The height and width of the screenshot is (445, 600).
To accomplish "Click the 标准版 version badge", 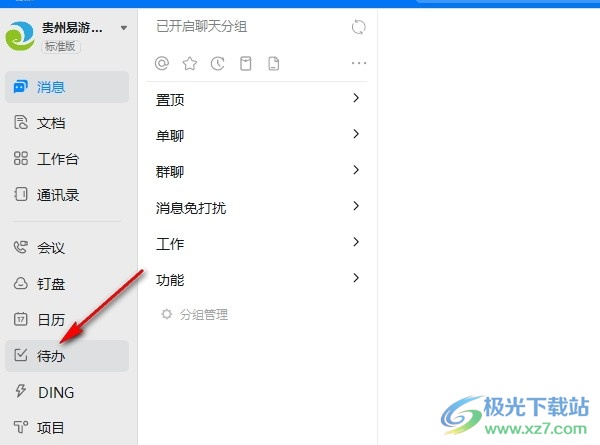I will (x=60, y=47).
